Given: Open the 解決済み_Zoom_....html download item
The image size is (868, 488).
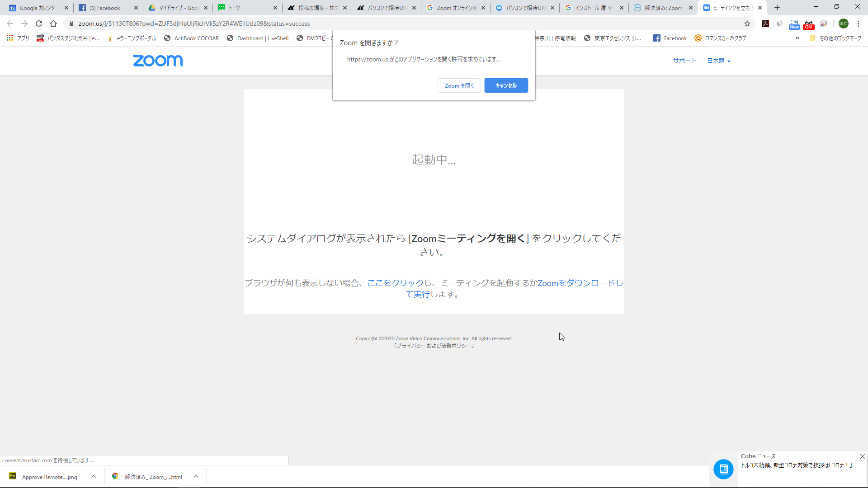Looking at the screenshot, I should click(x=148, y=477).
